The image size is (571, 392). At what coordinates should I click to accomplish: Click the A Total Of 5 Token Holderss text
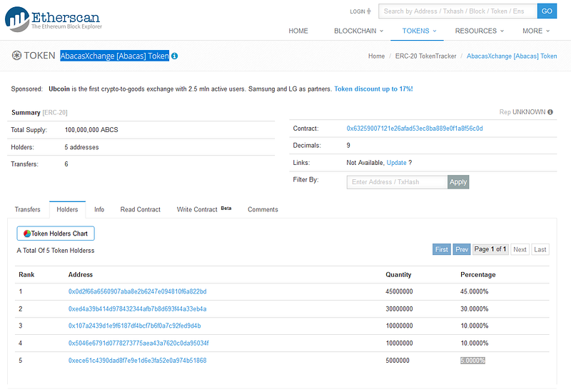tap(56, 251)
